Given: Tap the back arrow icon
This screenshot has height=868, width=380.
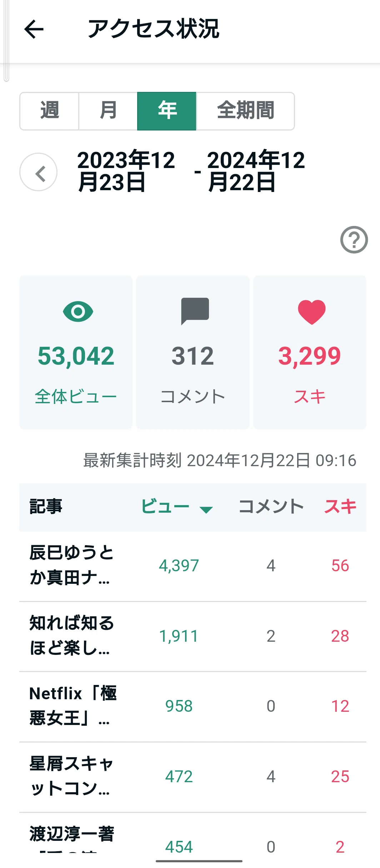Looking at the screenshot, I should [x=34, y=29].
